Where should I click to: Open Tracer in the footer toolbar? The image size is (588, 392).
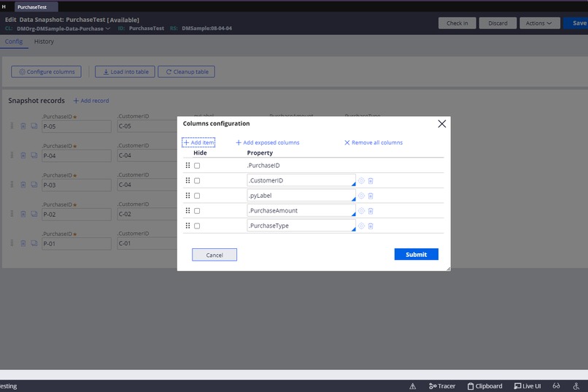tap(442, 386)
